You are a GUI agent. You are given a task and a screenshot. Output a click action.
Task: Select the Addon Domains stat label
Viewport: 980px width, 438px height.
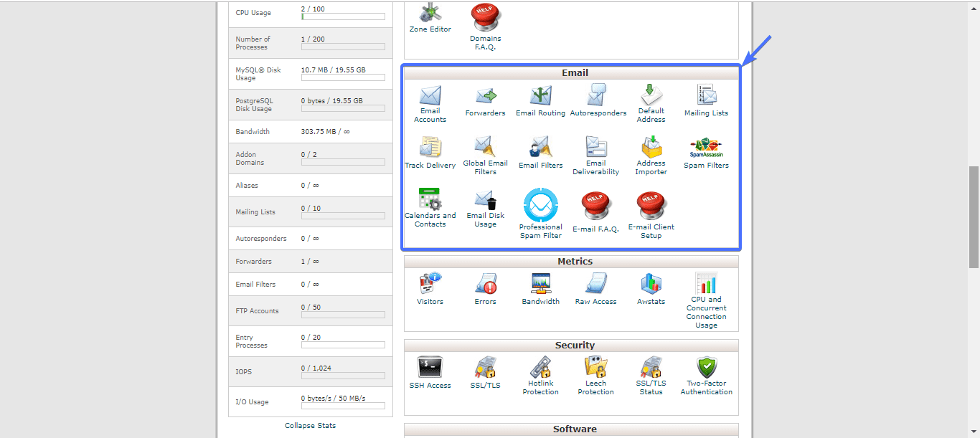[x=250, y=158]
